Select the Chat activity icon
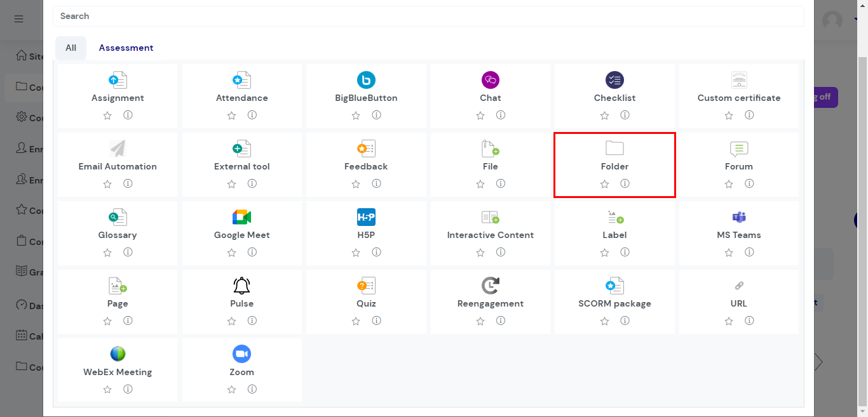The image size is (868, 417). tap(491, 80)
